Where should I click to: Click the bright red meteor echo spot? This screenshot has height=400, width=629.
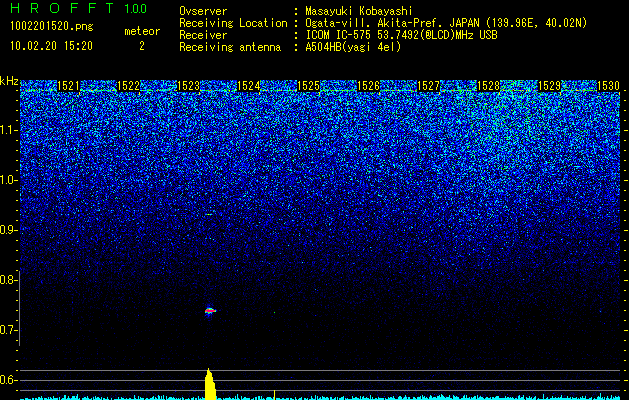point(210,311)
